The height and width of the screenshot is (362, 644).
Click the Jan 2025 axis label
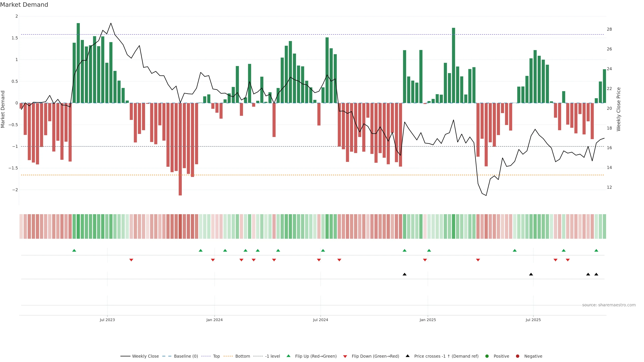coord(427,320)
